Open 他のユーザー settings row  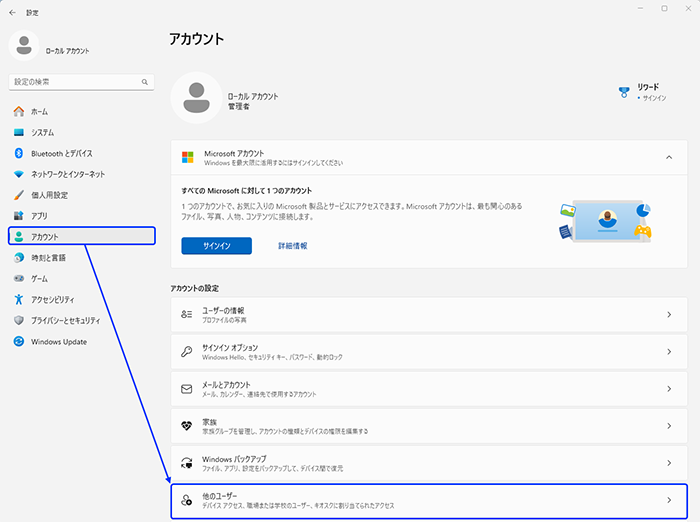point(428,500)
